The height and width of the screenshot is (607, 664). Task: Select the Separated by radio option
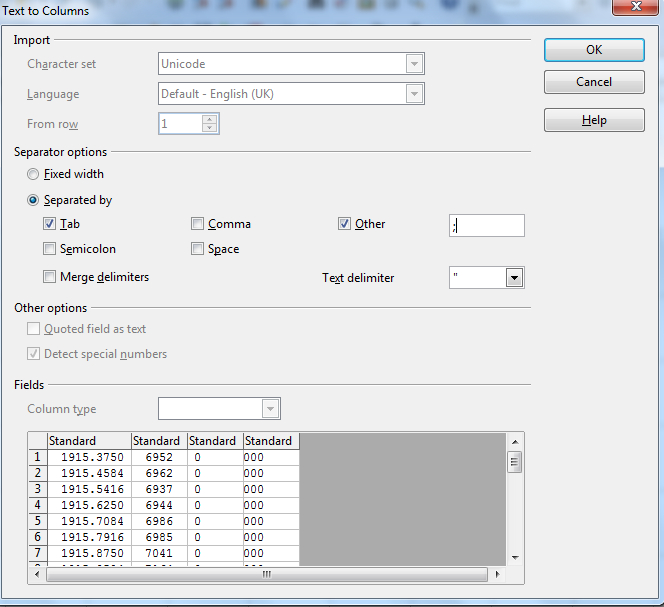click(x=34, y=200)
